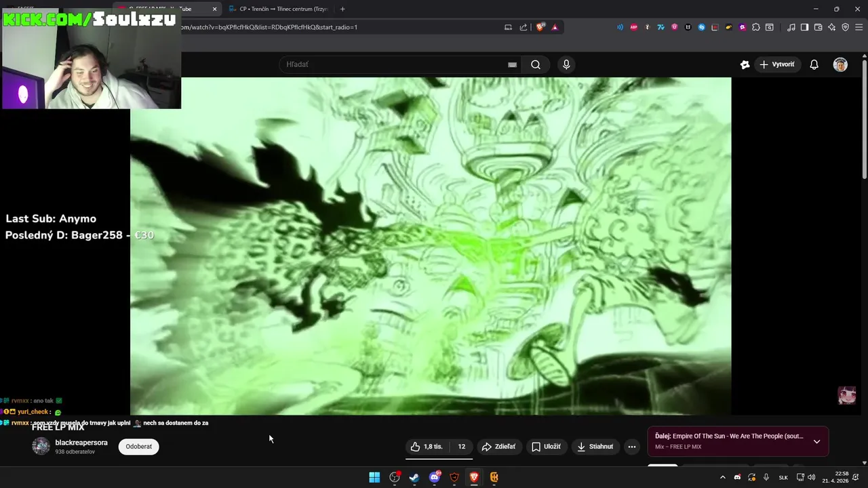Open Steam from the taskbar
The image size is (868, 488).
[414, 477]
